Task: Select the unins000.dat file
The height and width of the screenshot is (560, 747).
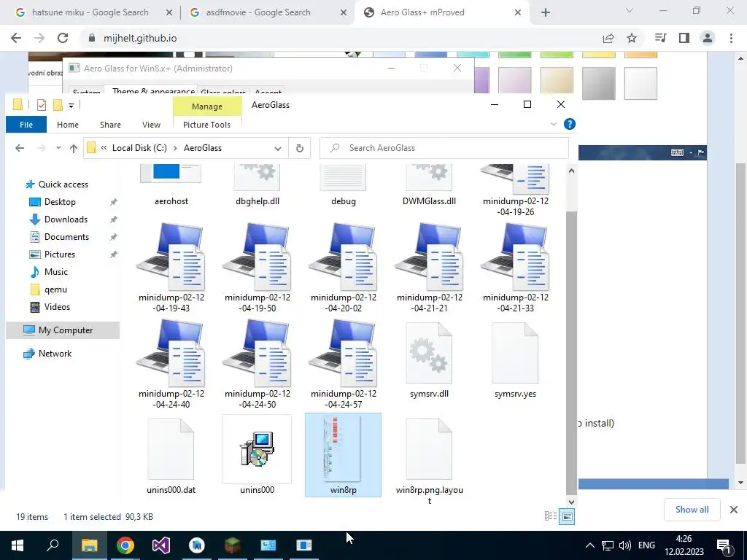Action: [171, 456]
